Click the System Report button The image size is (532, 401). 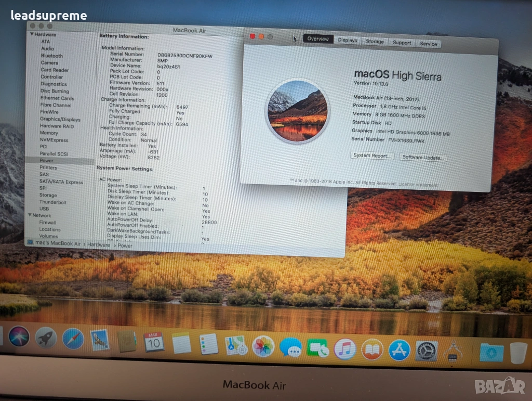click(x=372, y=156)
